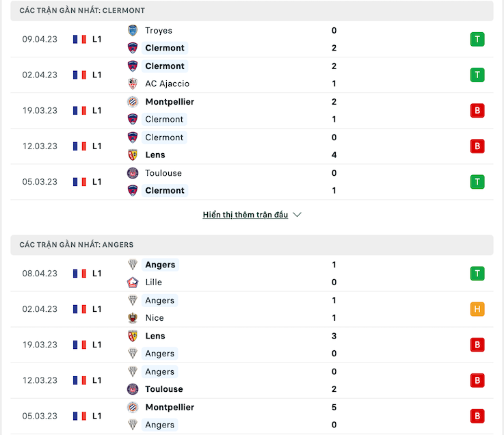504x435 pixels.
Task: Click the AC Ajaccio club crest
Action: coord(133,83)
